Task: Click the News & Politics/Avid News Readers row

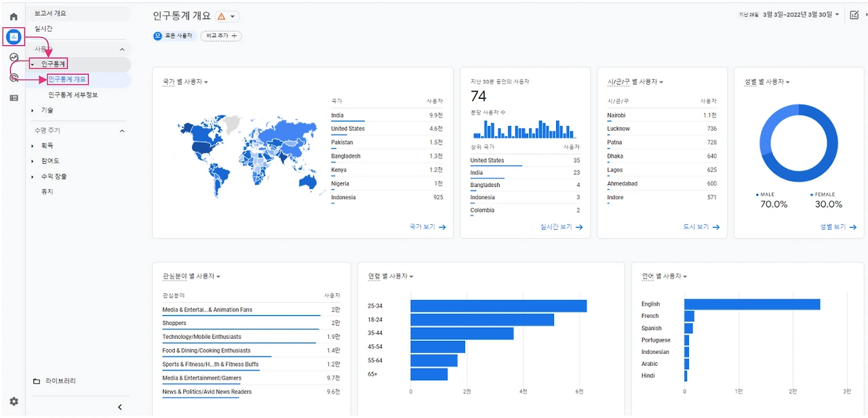Action: click(x=252, y=392)
